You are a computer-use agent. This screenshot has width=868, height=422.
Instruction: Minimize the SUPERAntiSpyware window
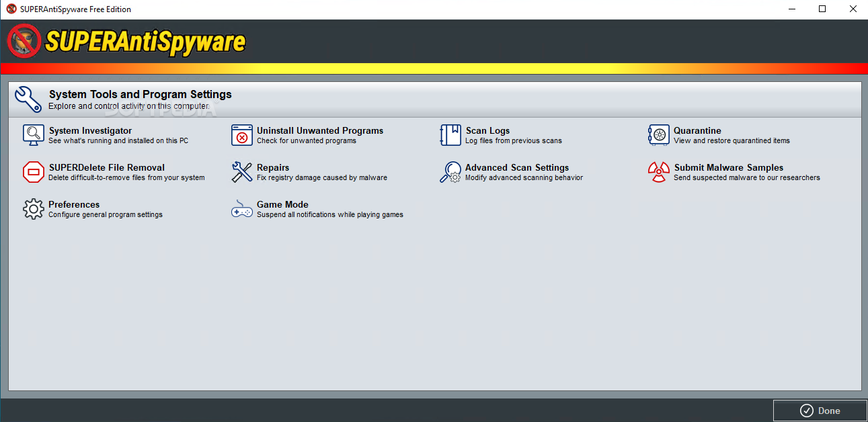(x=791, y=9)
